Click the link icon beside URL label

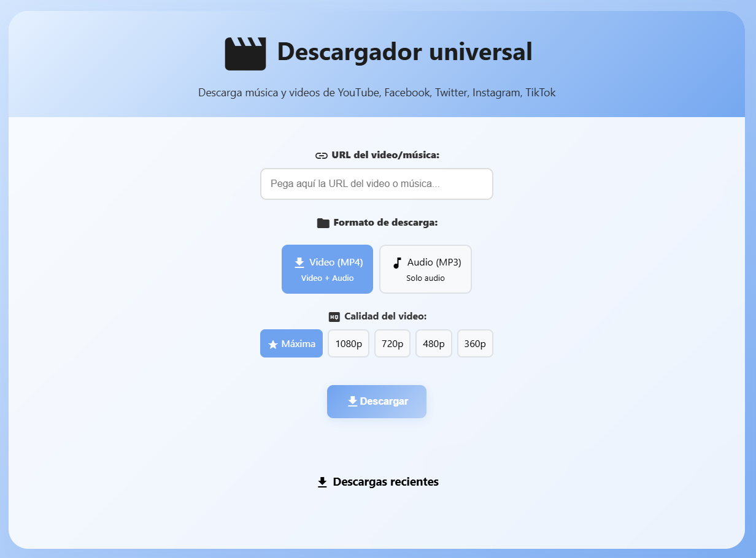320,155
